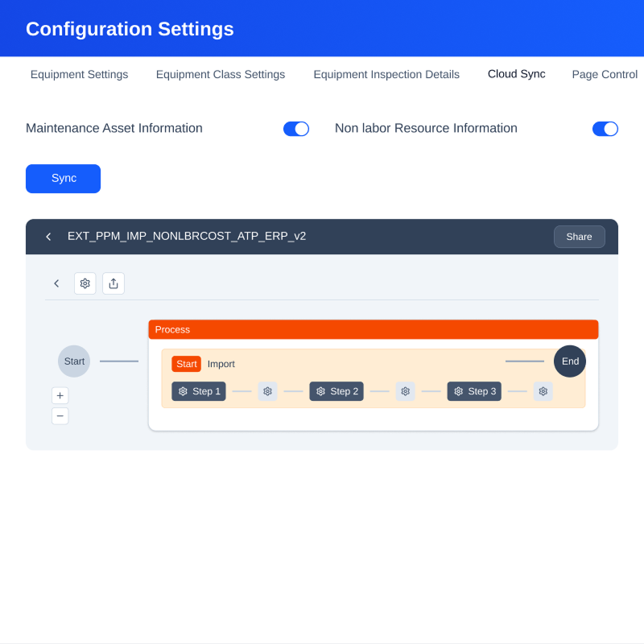Click the Share button
The image size is (644, 644).
pyautogui.click(x=579, y=237)
